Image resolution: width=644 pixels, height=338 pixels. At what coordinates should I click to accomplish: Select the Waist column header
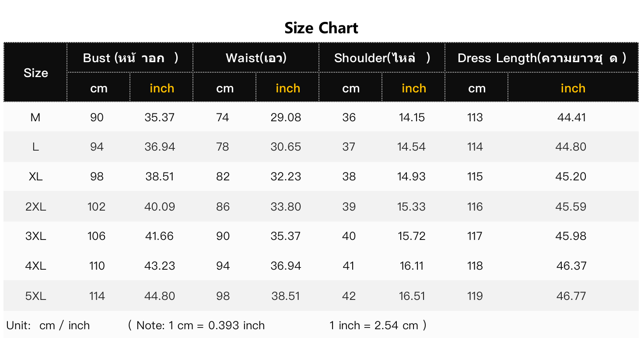pyautogui.click(x=256, y=58)
